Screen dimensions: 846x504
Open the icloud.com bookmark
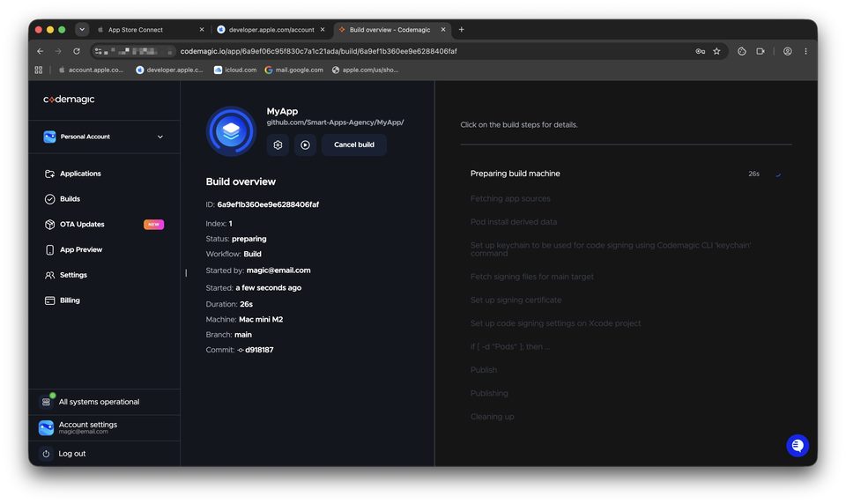(235, 70)
